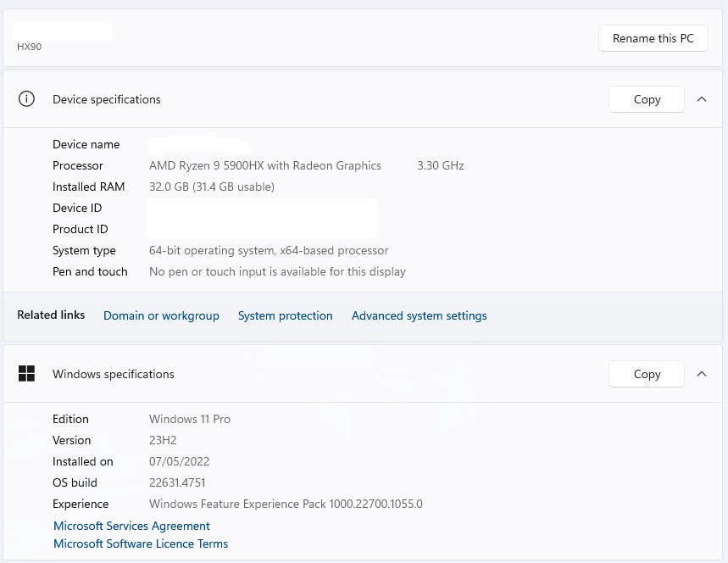The width and height of the screenshot is (728, 563).
Task: Open Advanced system settings
Action: (x=419, y=315)
